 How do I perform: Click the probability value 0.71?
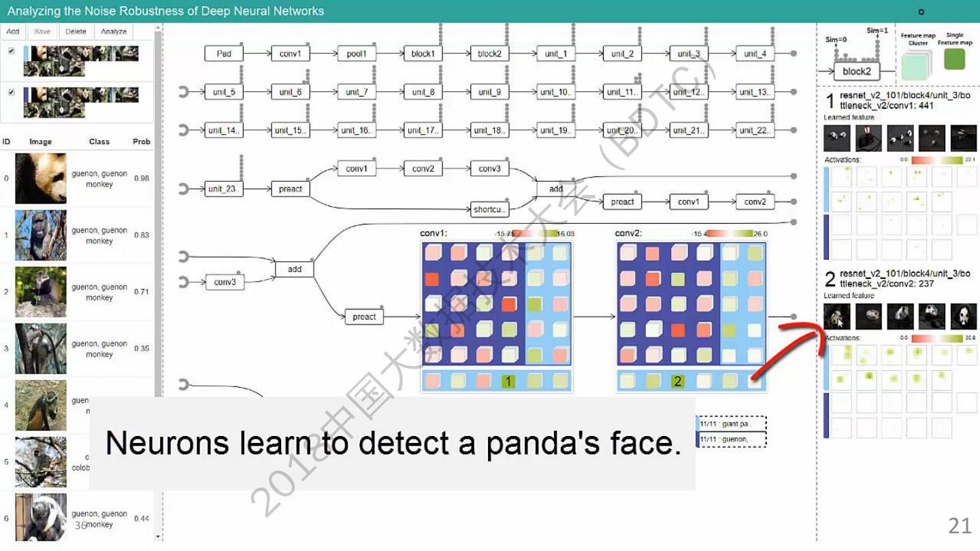pos(142,292)
